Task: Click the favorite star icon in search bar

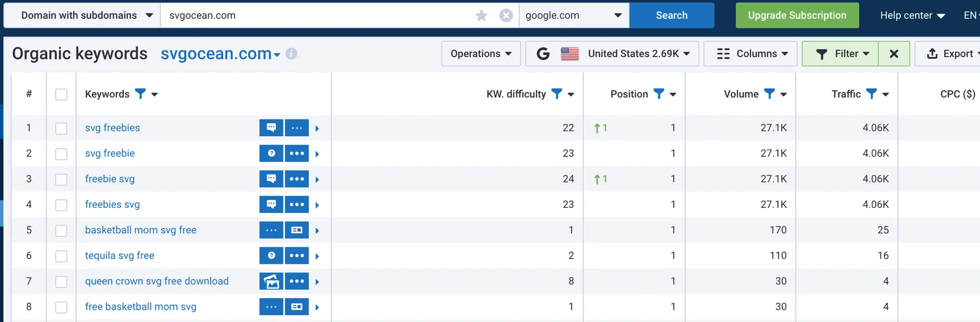Action: 481,15
